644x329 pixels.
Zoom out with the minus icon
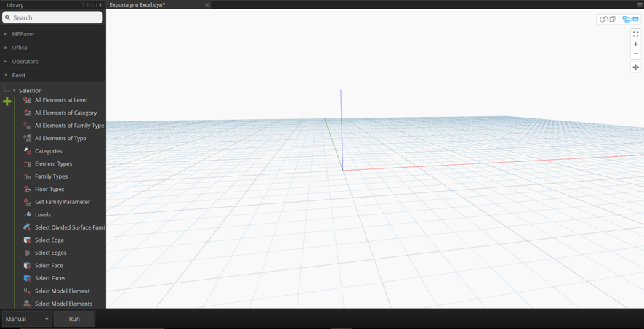[x=635, y=54]
